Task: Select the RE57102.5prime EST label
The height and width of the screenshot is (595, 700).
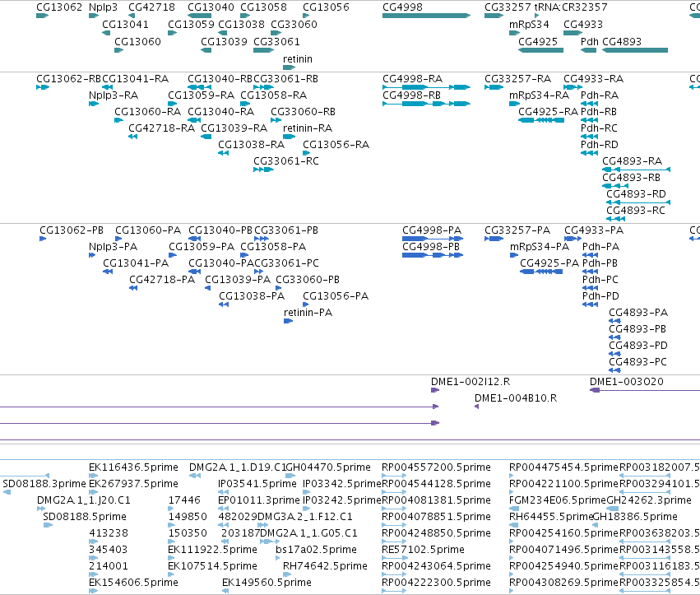Action: [424, 550]
